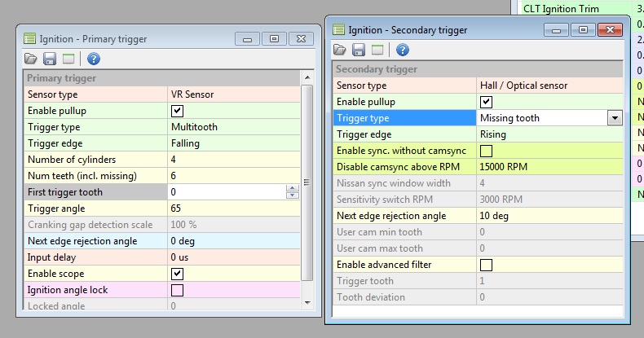The image size is (644, 338).
Task: Open help in Secondary trigger window toolbar
Action: click(x=402, y=50)
